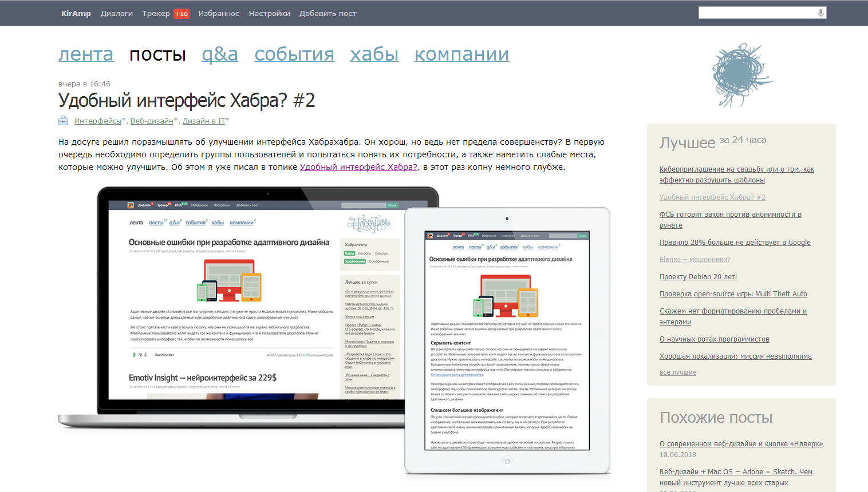This screenshot has height=492, width=868.
Task: Open the Веб-дизайн hub link
Action: pos(152,121)
